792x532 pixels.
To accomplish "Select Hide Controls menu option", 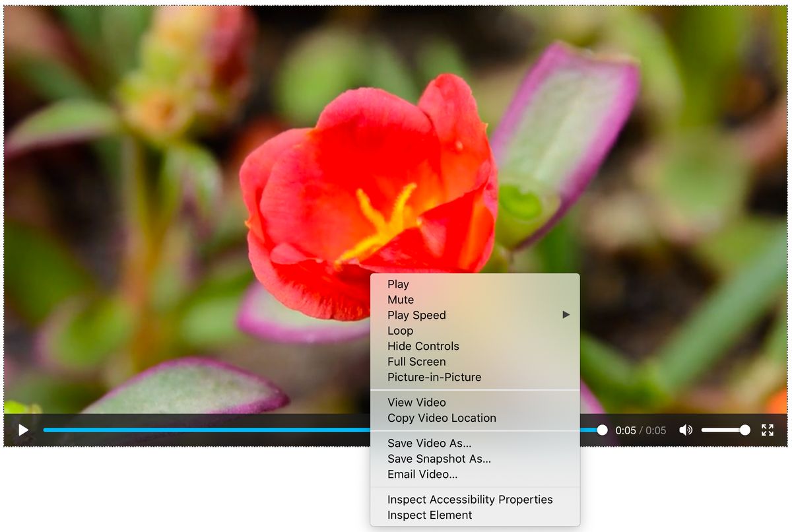I will click(423, 347).
